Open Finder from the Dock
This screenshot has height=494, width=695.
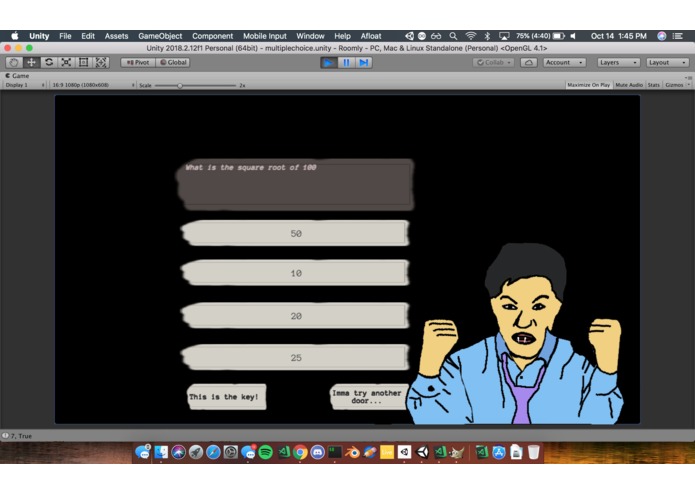coord(160,452)
